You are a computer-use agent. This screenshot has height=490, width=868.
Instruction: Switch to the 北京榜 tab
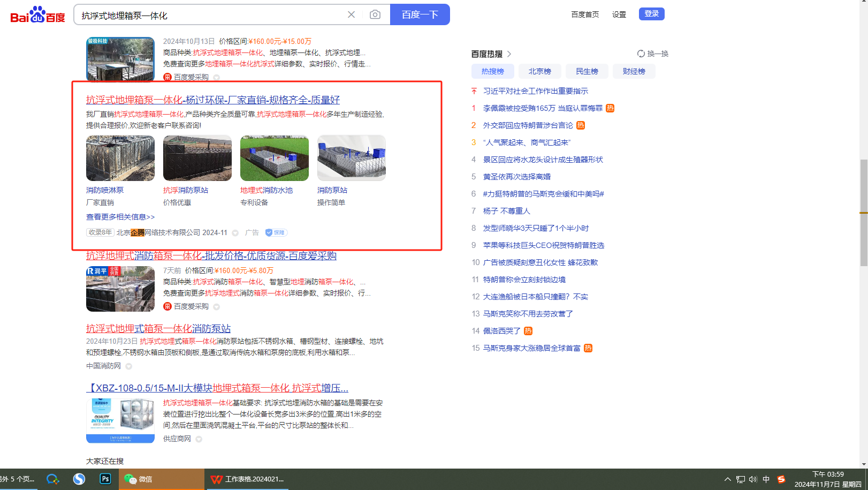point(539,71)
